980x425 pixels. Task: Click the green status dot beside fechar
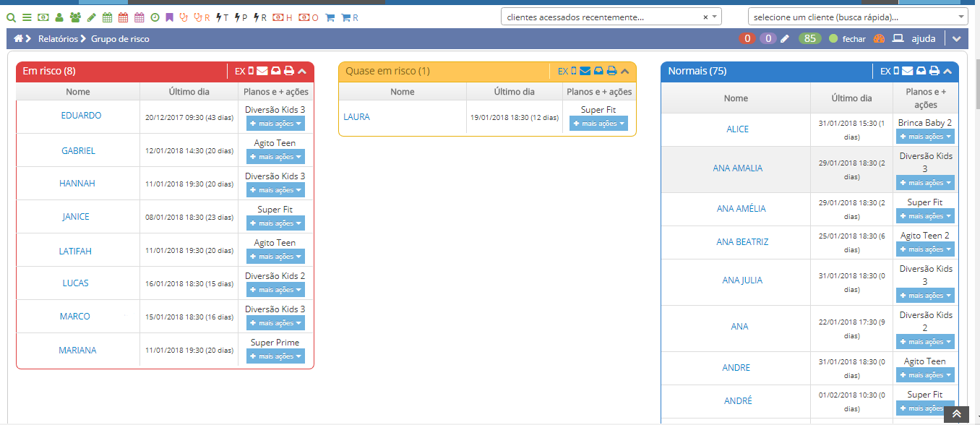[833, 39]
